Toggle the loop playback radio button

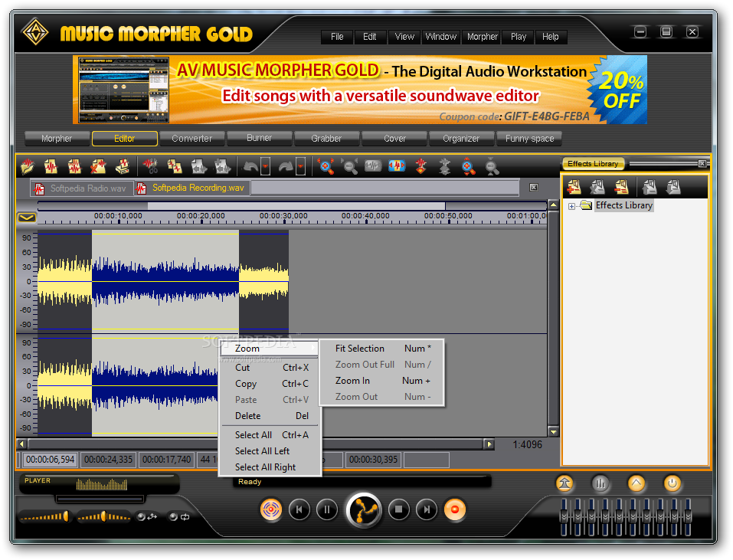(x=173, y=516)
